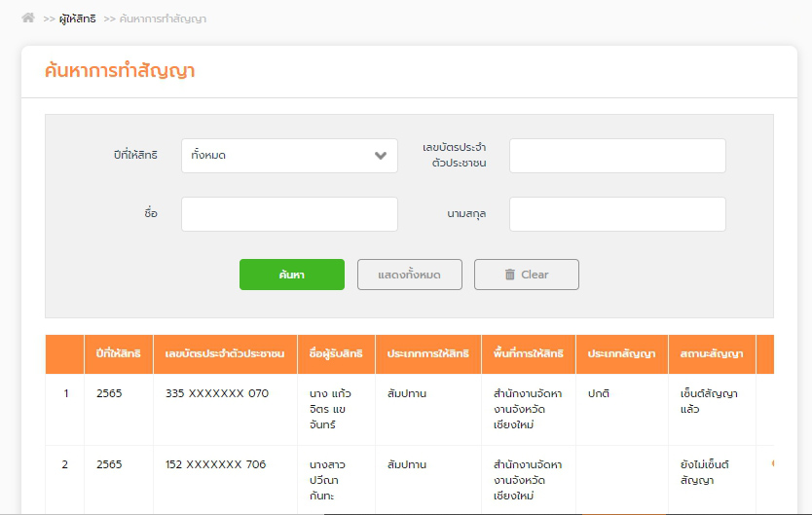Open the ปีที่ให้สิทธิ dropdown
Image resolution: width=812 pixels, height=515 pixels.
click(x=288, y=156)
